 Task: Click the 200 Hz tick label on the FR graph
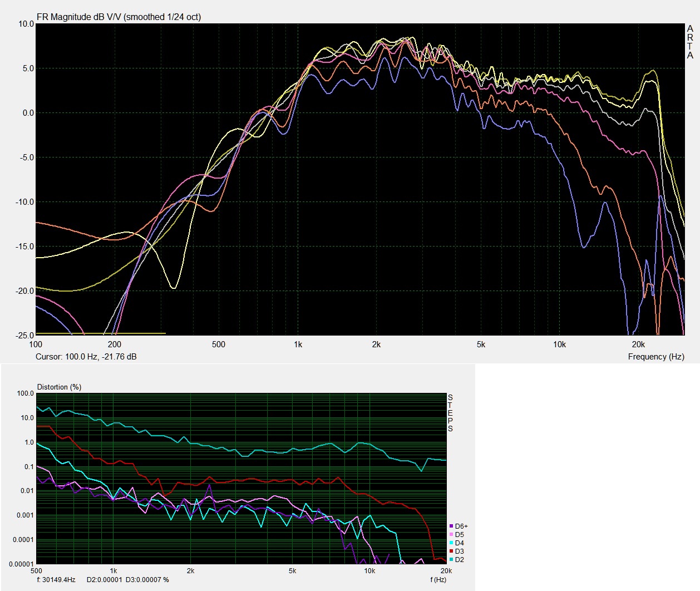click(x=115, y=344)
